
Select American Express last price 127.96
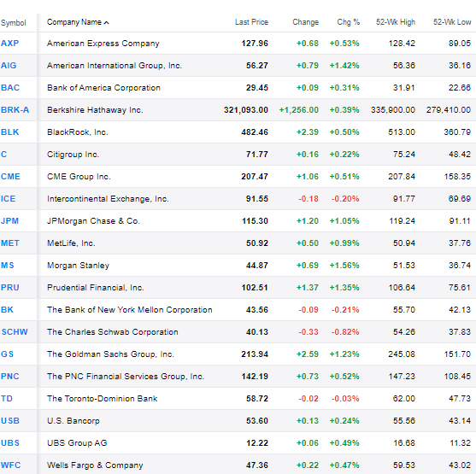click(255, 43)
